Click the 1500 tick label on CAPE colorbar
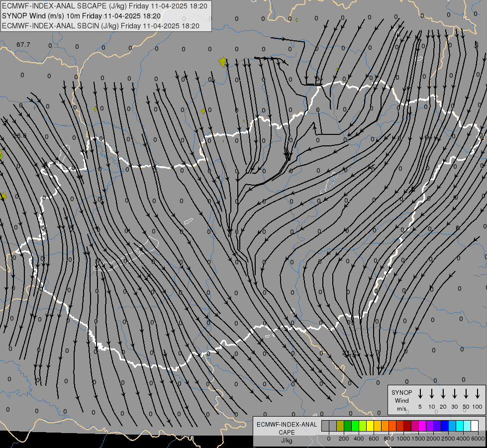This screenshot has height=448, width=487. [x=418, y=439]
